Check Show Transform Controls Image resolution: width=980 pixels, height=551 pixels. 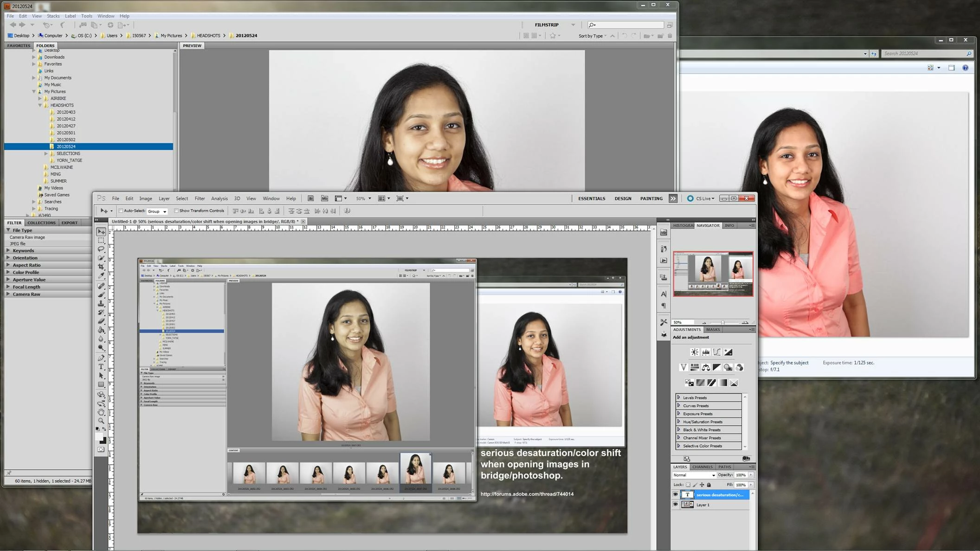[176, 211]
